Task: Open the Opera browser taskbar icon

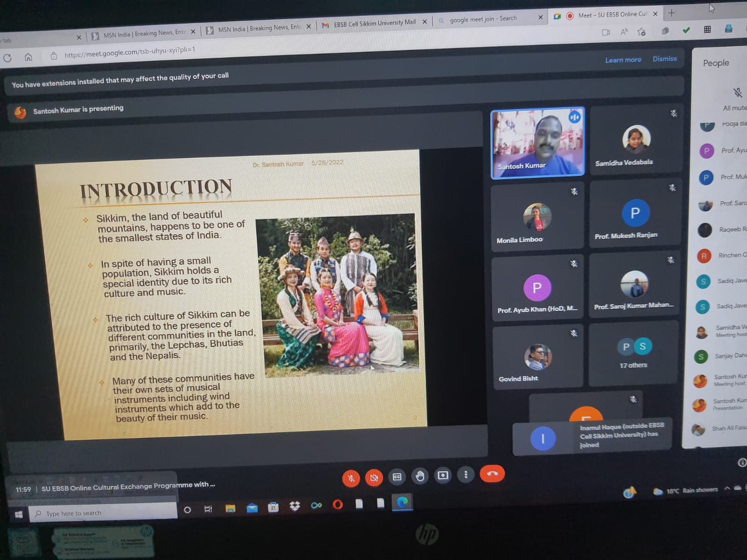Action: pyautogui.click(x=338, y=504)
